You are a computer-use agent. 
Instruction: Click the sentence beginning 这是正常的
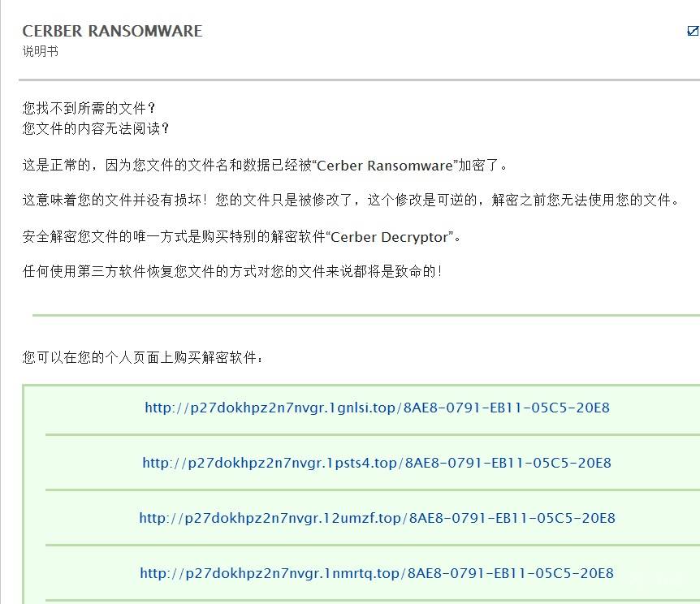pyautogui.click(x=266, y=166)
